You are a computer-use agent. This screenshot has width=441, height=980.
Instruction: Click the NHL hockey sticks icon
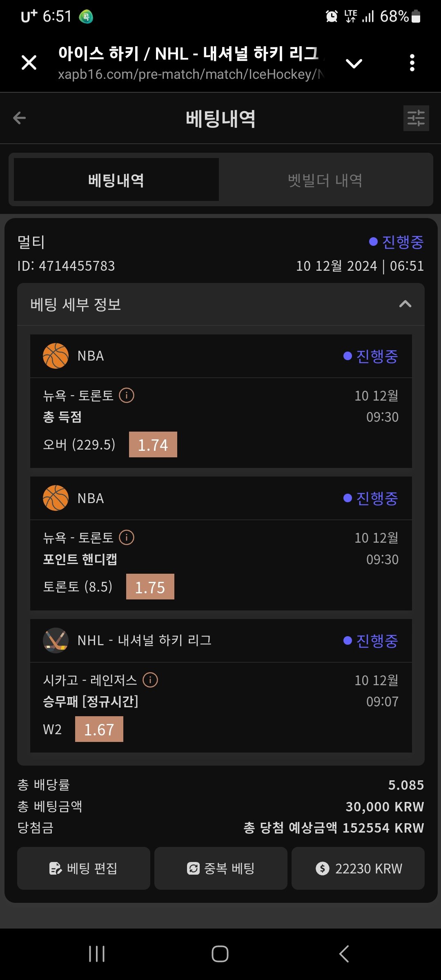pos(56,640)
